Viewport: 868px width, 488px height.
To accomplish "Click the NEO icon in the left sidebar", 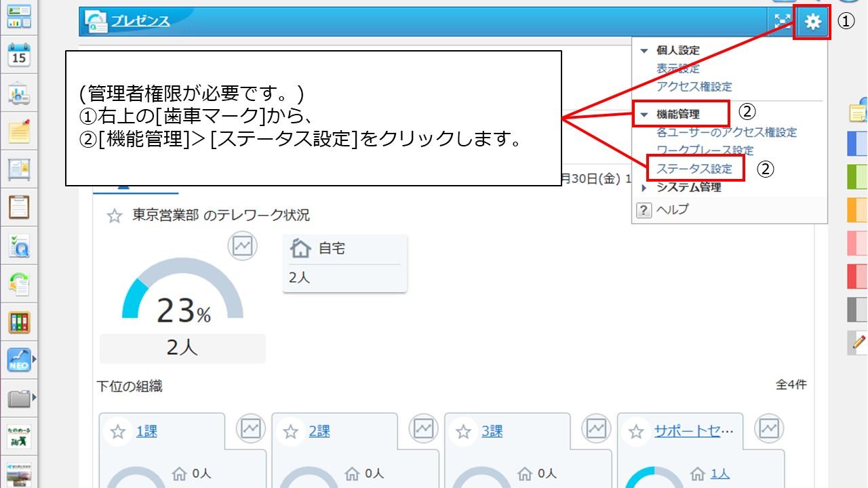I will 19,360.
